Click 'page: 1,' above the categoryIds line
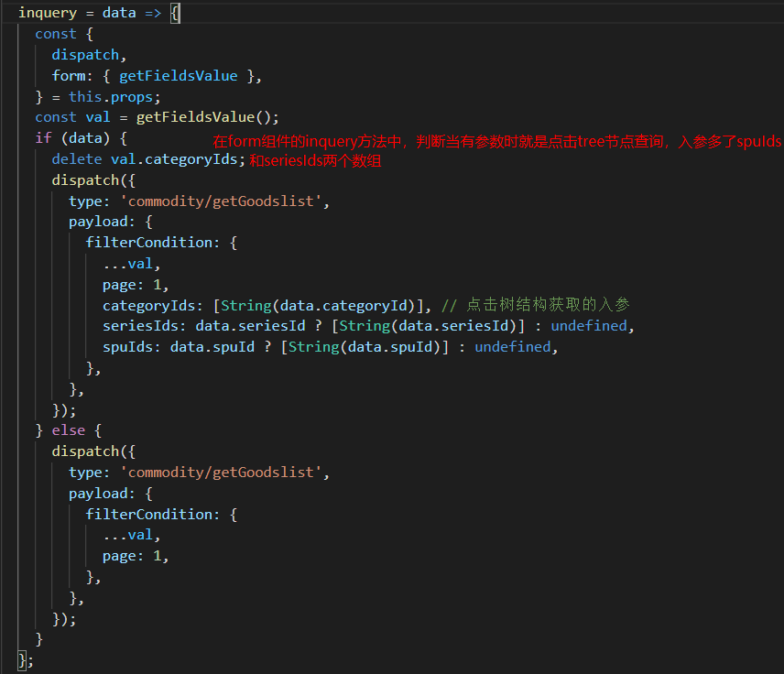Viewport: 784px width, 674px height. [136, 285]
